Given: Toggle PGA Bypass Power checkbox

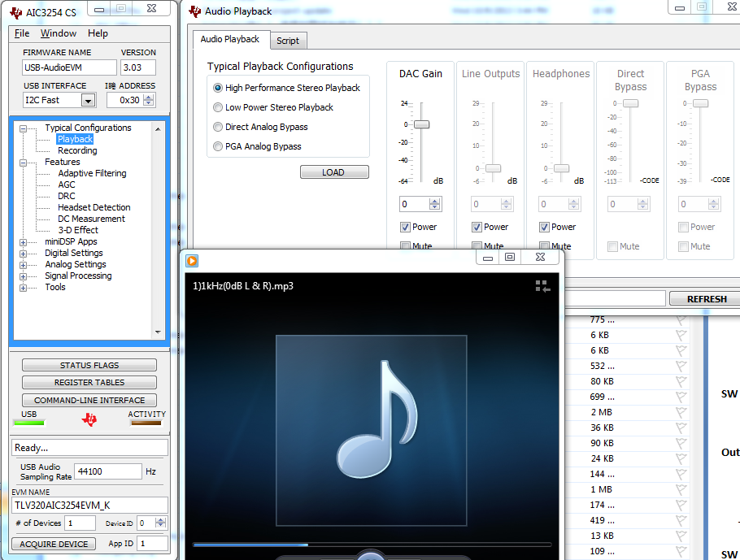Looking at the screenshot, I should [x=683, y=228].
